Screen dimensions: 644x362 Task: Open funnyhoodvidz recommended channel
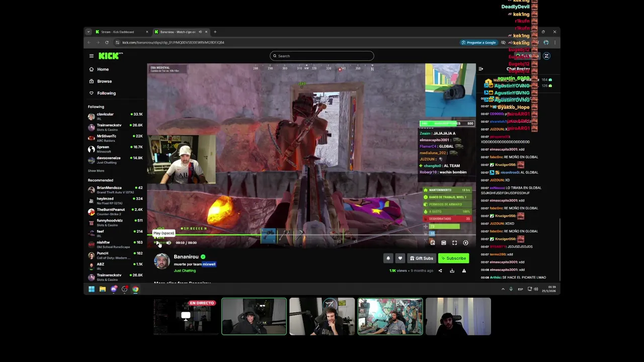(x=115, y=222)
